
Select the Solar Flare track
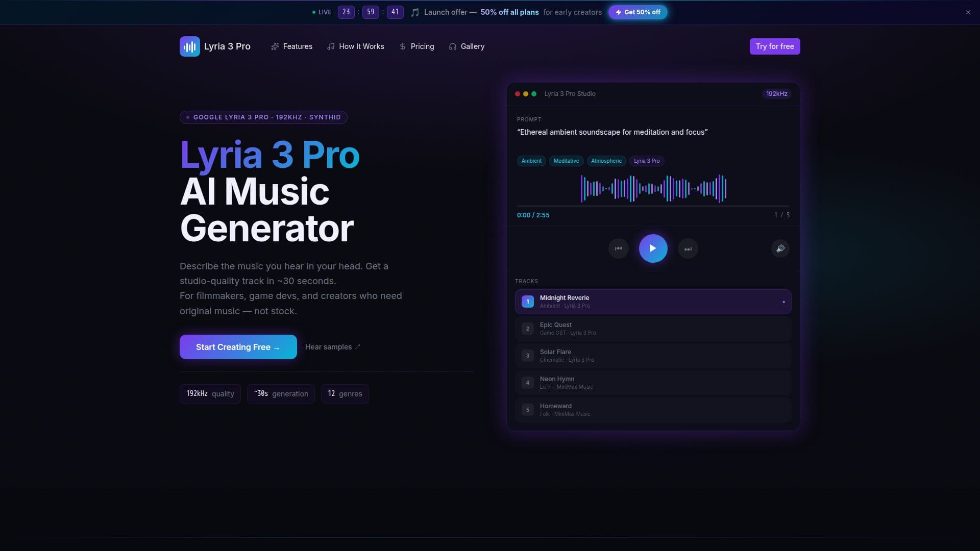[653, 356]
